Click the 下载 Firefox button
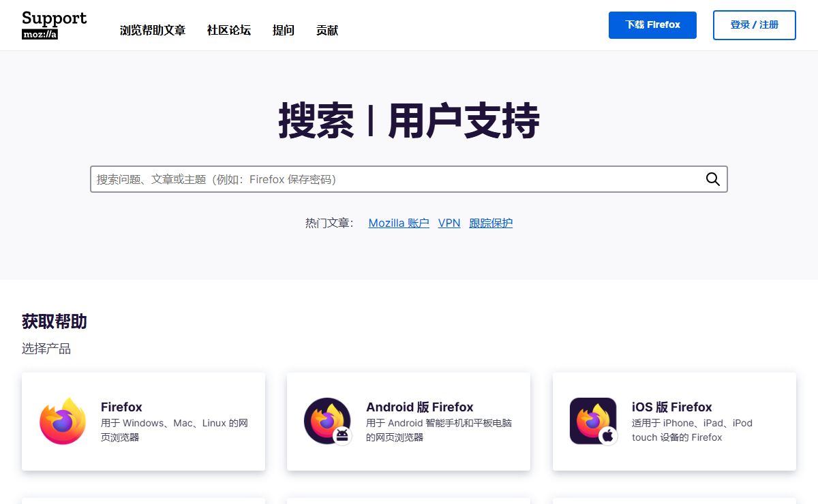Viewport: 818px width, 504px height. tap(652, 25)
